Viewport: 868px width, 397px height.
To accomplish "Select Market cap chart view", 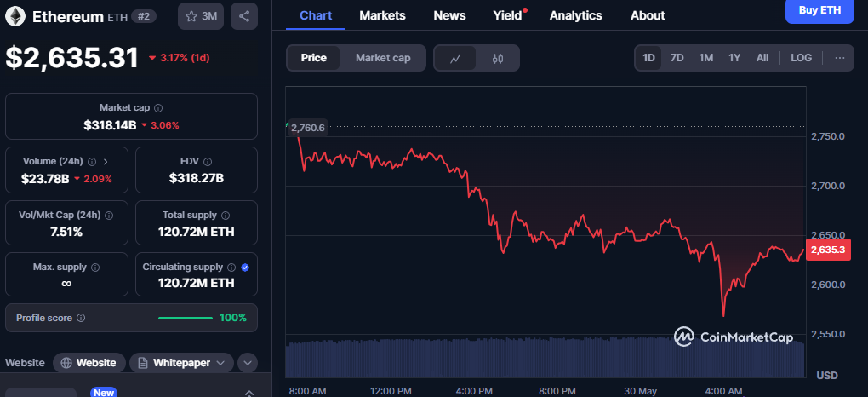I will pyautogui.click(x=383, y=58).
